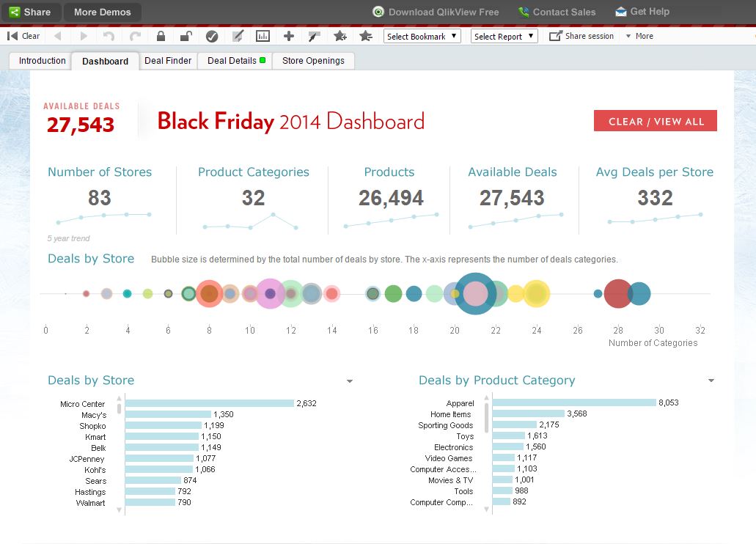The height and width of the screenshot is (544, 756).
Task: Select Movies & TV category label
Action: [x=450, y=480]
